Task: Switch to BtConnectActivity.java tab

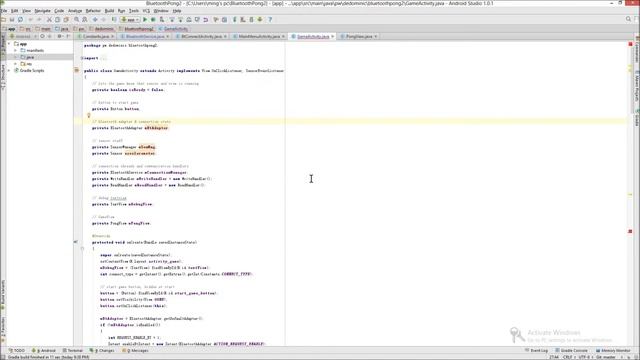Action: pos(201,36)
